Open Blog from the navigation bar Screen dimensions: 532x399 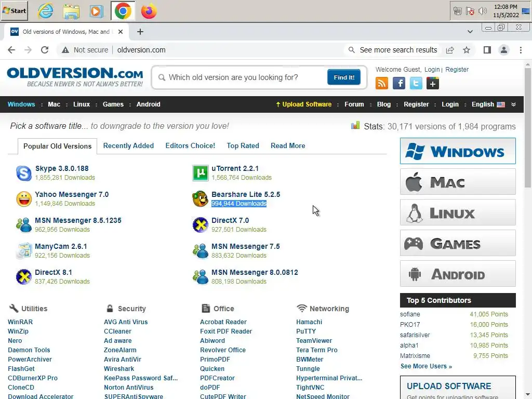point(384,104)
